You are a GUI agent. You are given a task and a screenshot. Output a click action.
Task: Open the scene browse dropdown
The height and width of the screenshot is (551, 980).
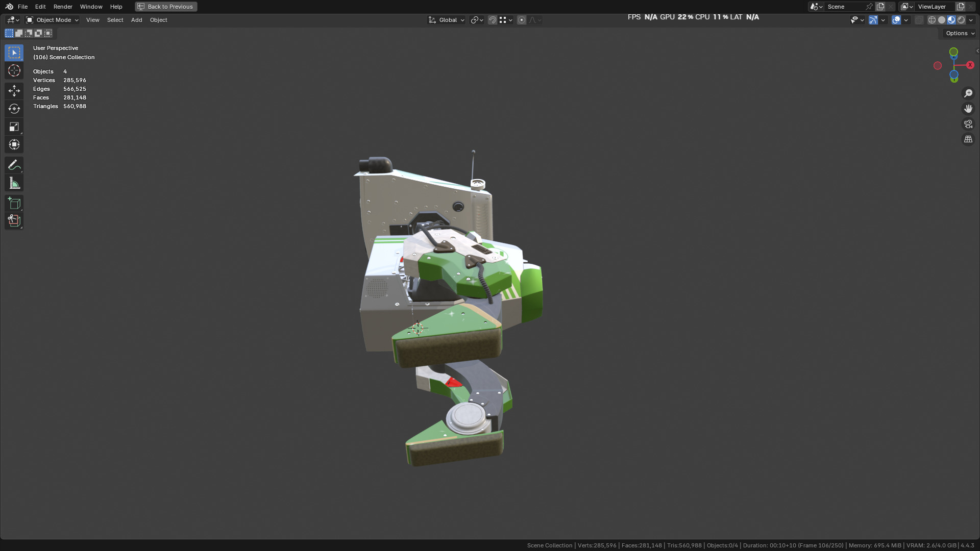(816, 7)
